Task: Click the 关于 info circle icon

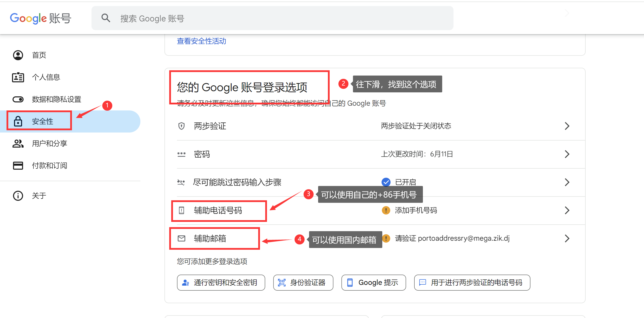Action: tap(18, 196)
